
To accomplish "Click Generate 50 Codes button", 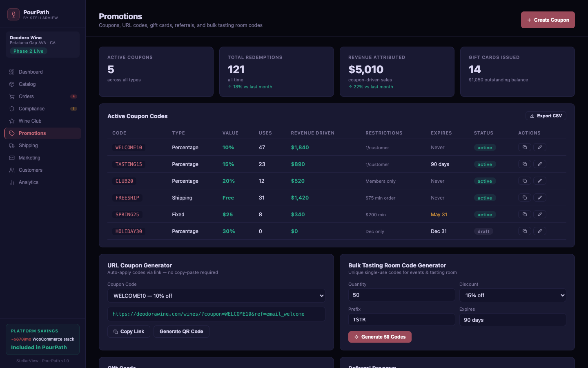I will (x=380, y=337).
